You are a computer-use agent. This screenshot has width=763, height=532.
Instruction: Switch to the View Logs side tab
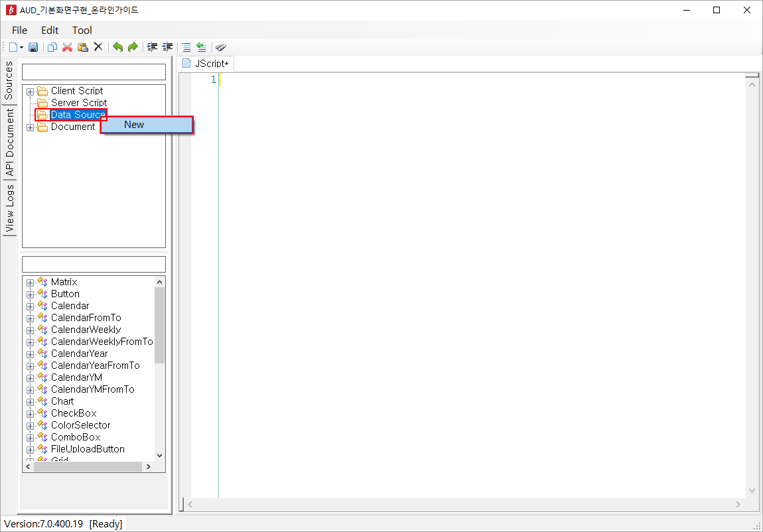tap(9, 208)
